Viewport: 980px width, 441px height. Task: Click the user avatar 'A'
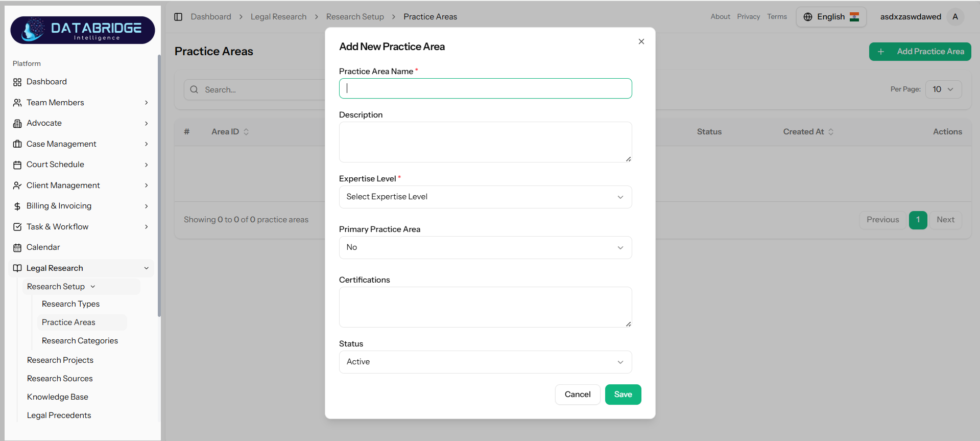(x=955, y=17)
